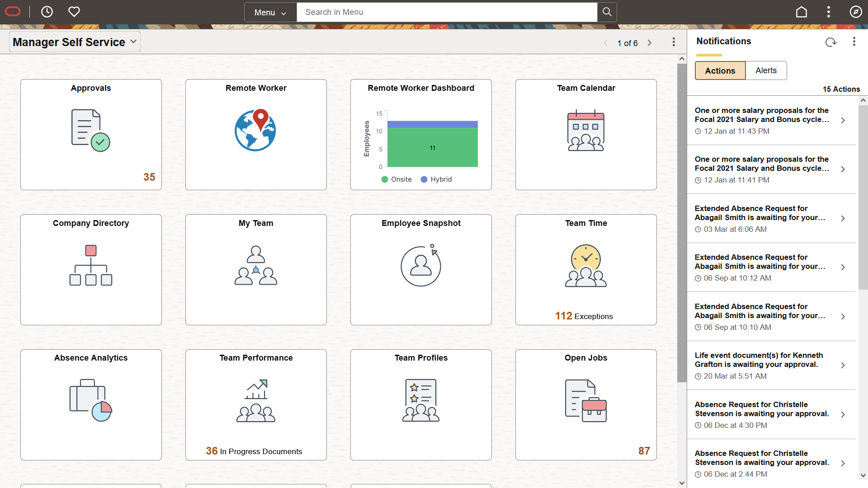Go to next homepage arrow
Screen dimensions: 868x488
pyautogui.click(x=650, y=43)
